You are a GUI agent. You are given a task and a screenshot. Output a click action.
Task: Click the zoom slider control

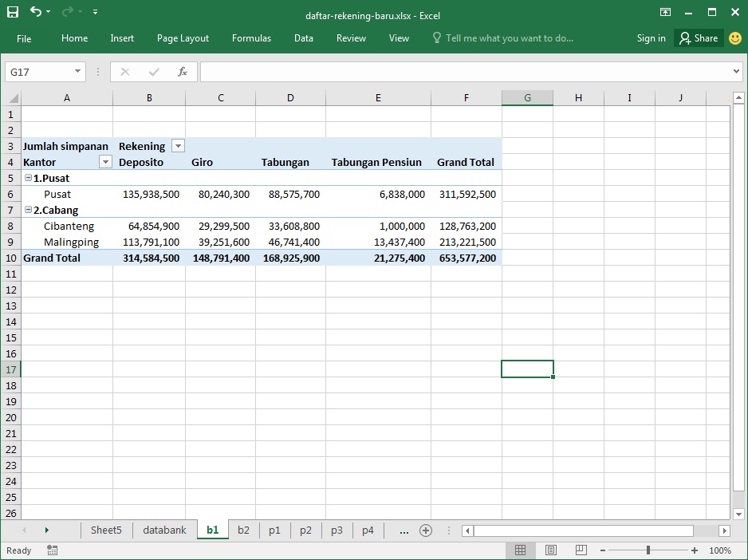[648, 550]
